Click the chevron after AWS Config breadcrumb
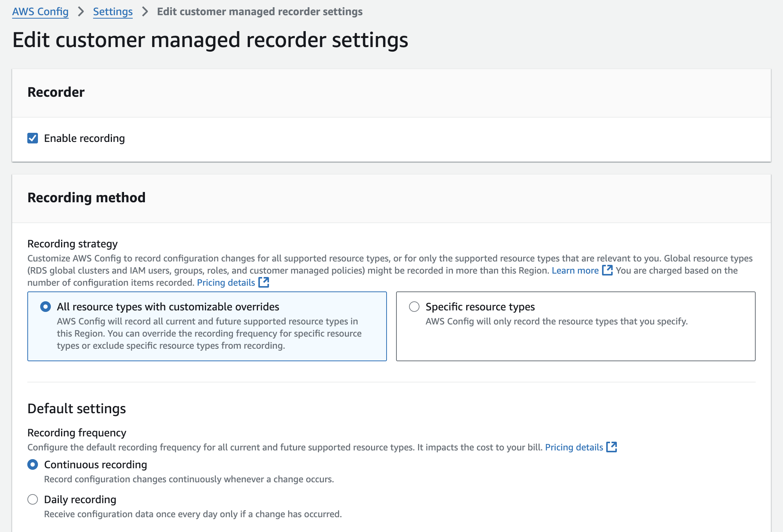This screenshot has width=783, height=532. (81, 12)
